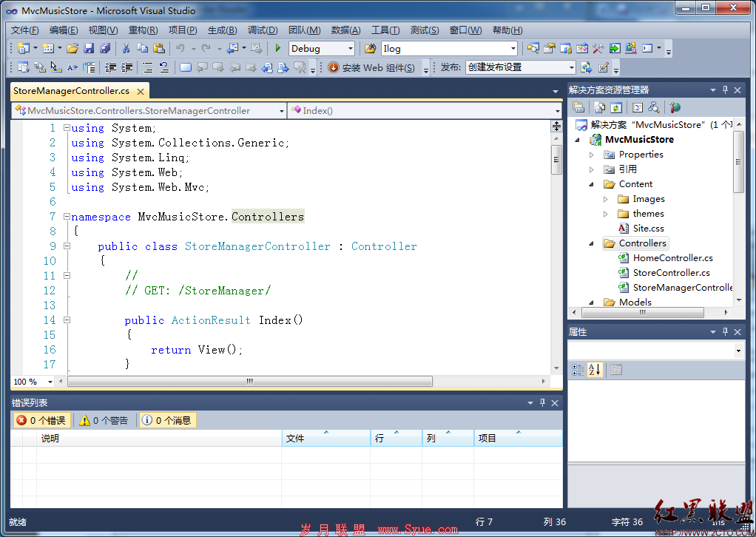Open the 编辑(E) menu
The image size is (756, 537).
tap(64, 30)
